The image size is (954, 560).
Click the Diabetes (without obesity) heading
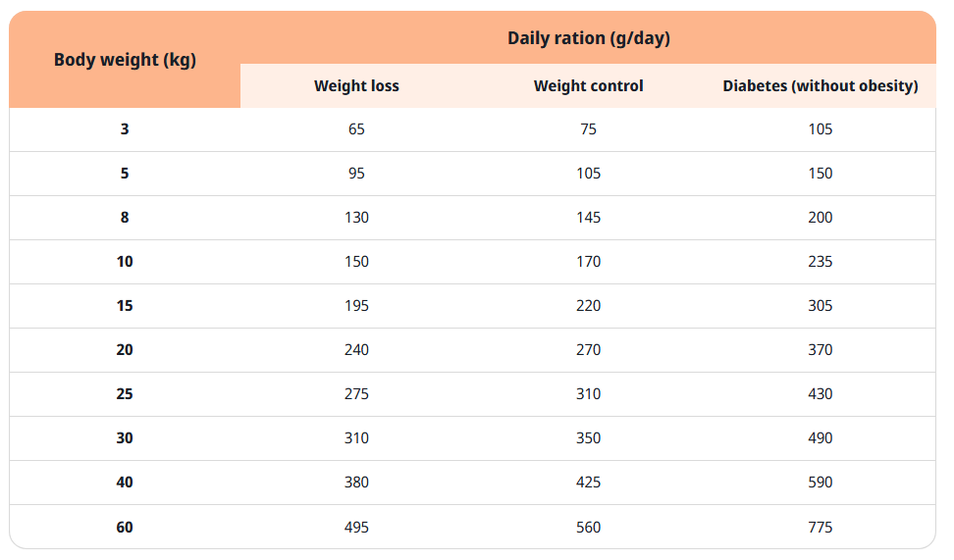click(820, 86)
